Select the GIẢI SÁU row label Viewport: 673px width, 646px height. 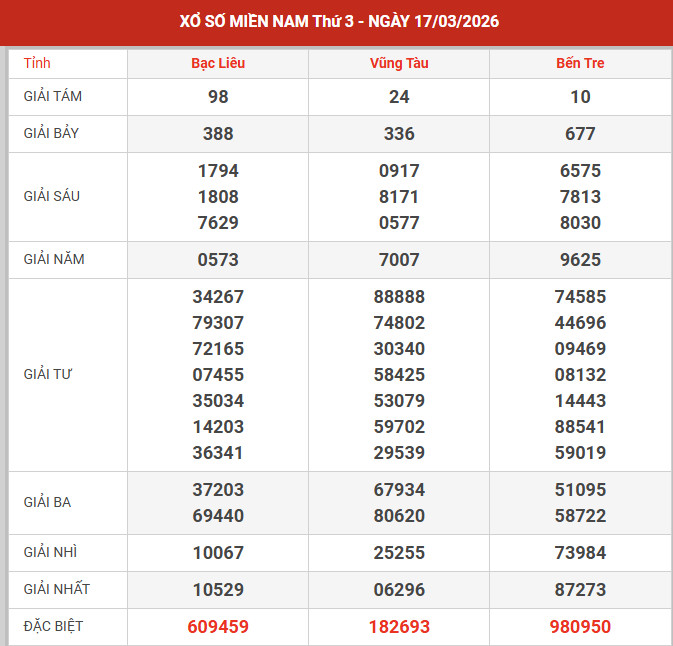click(52, 196)
